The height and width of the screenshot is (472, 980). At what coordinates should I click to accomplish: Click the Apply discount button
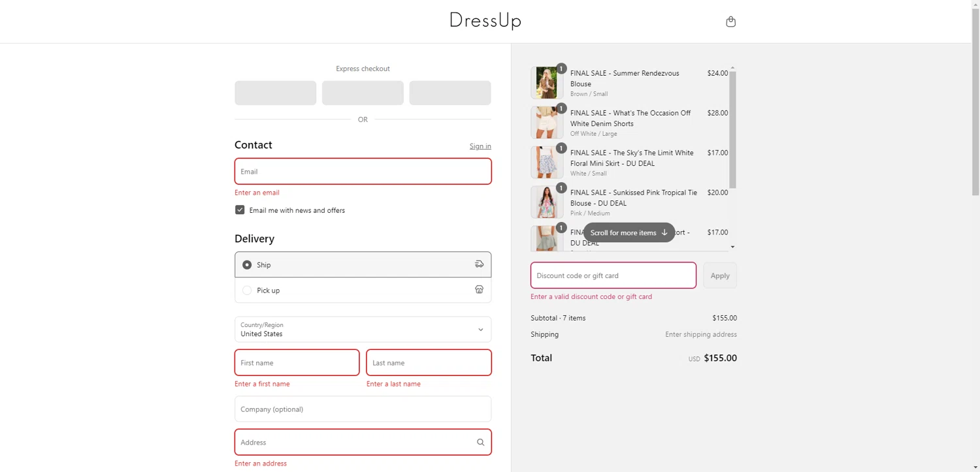(x=720, y=275)
